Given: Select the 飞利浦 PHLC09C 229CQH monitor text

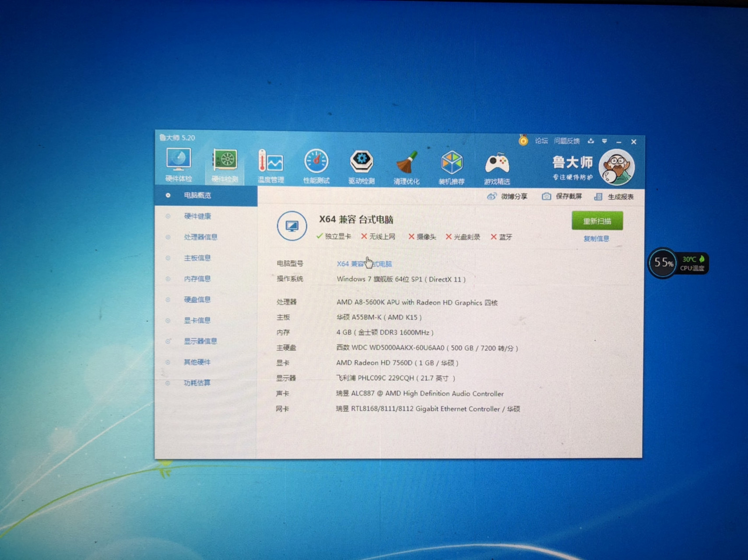Looking at the screenshot, I should [x=396, y=378].
